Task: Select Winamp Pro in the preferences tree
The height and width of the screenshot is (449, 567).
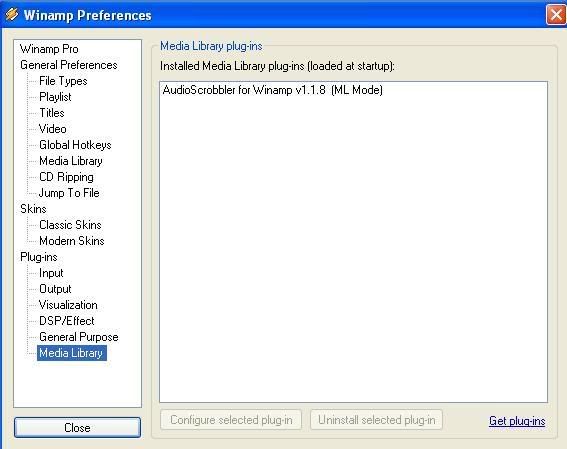Action: pyautogui.click(x=49, y=49)
